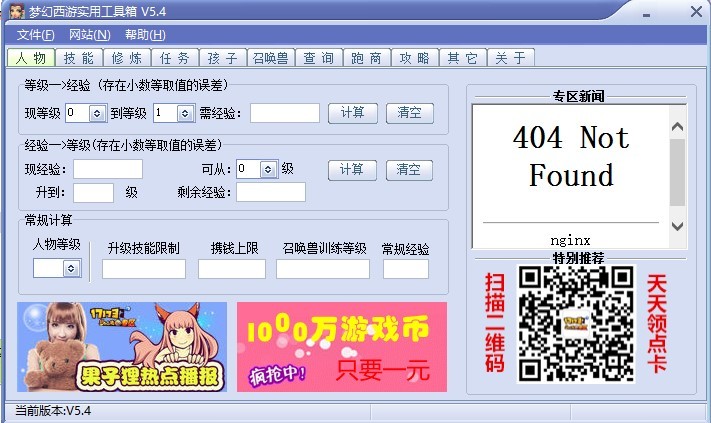Screen dimensions: 711x423
Task: Expand the 可从 level dropdown
Action: (268, 170)
